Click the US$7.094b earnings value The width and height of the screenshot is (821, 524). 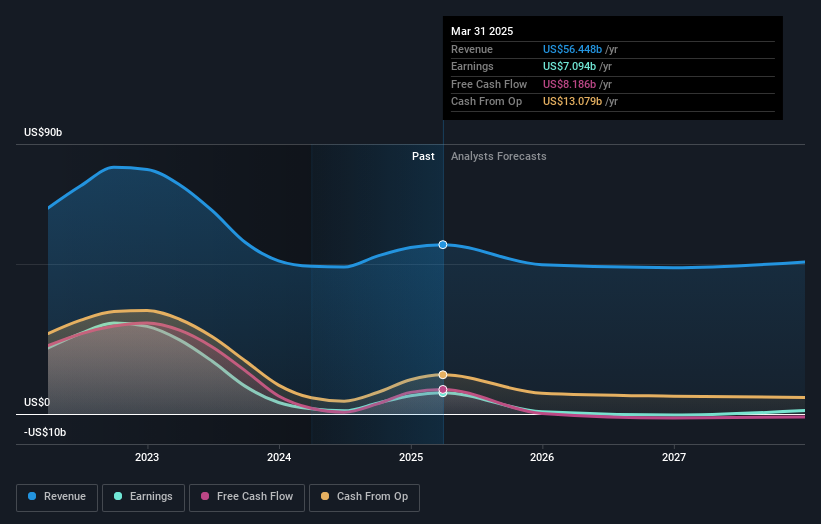(x=569, y=66)
